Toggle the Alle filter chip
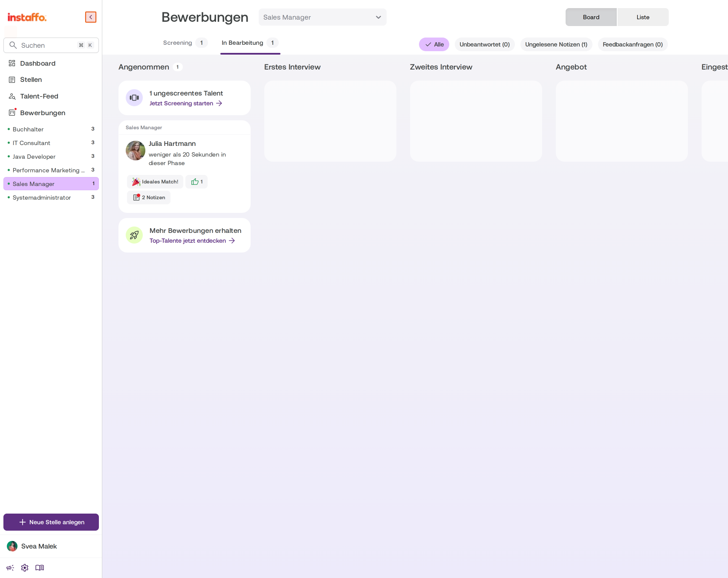This screenshot has height=578, width=728. coord(434,44)
